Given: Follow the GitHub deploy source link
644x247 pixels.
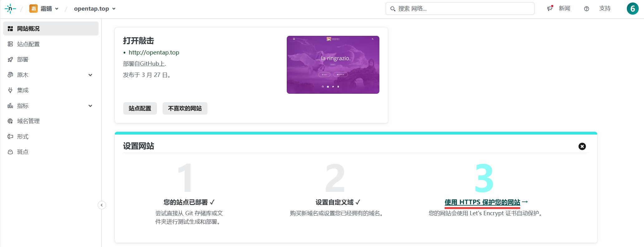Looking at the screenshot, I should pos(152,64).
